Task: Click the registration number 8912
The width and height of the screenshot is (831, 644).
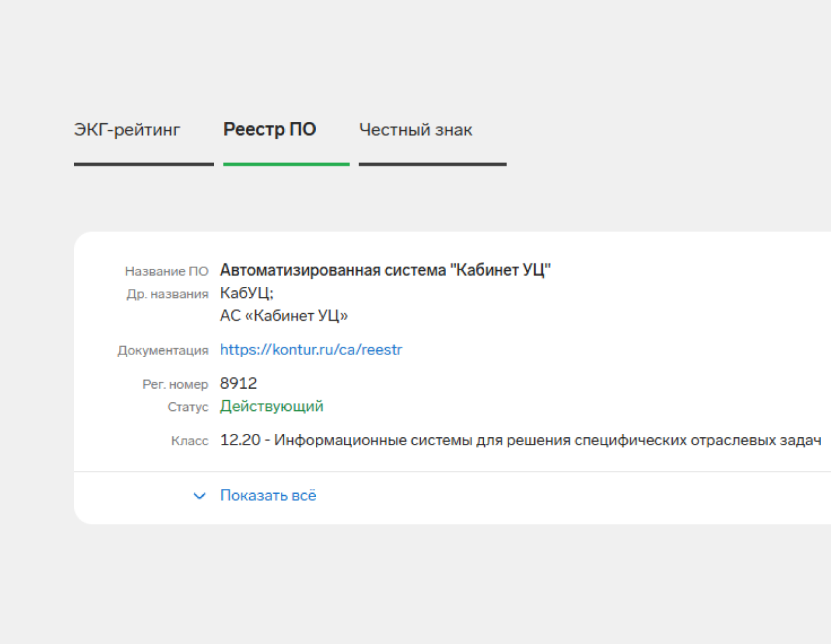Action: click(238, 383)
